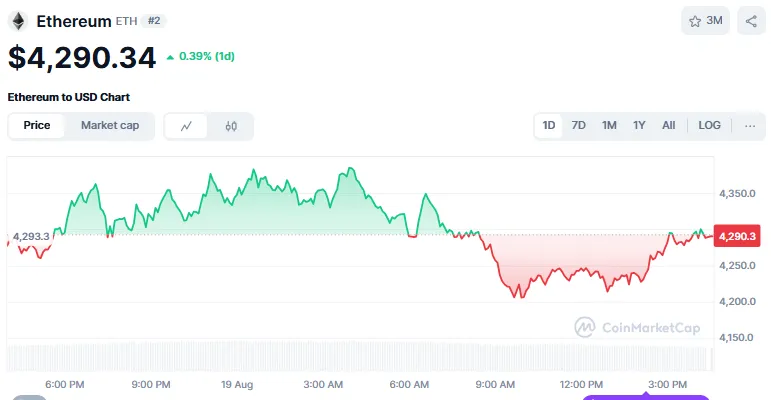Show All time price history
This screenshot has height=400, width=771.
tap(669, 126)
